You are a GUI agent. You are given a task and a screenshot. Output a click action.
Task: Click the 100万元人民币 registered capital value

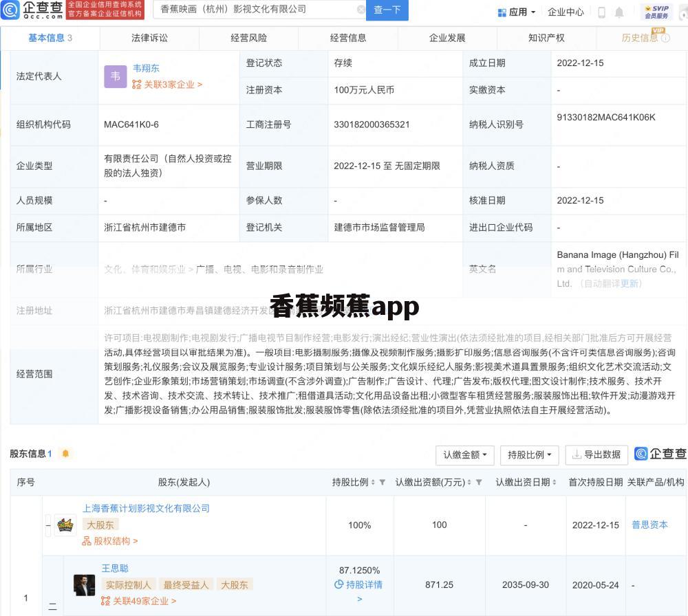coord(364,90)
